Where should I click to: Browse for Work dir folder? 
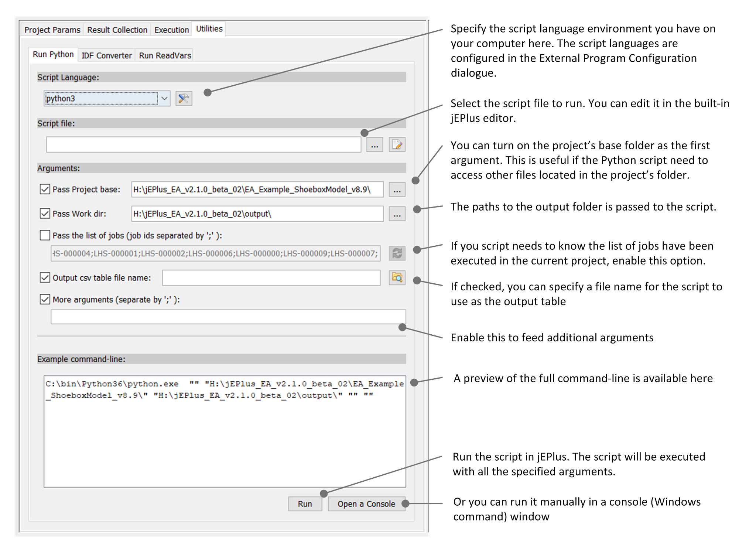pos(397,214)
